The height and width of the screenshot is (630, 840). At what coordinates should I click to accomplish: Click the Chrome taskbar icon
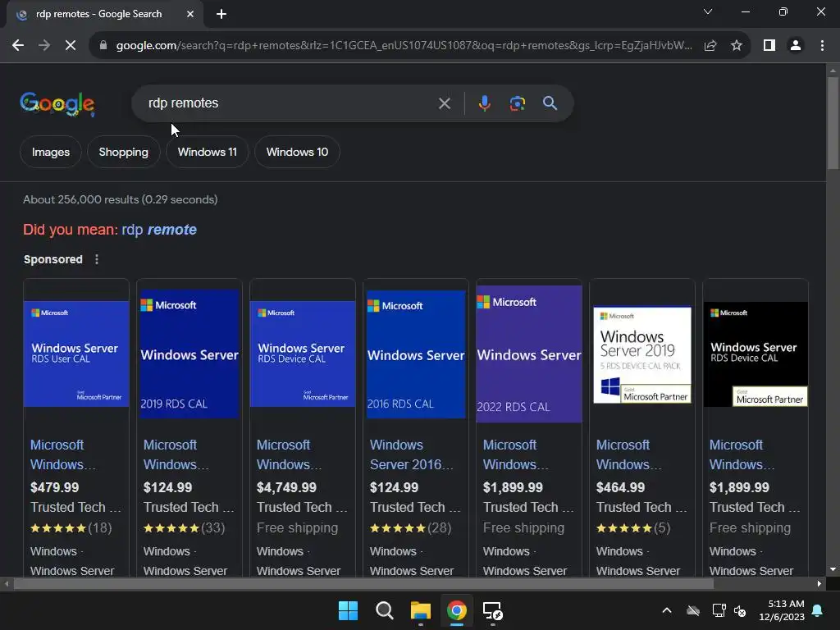[x=456, y=610]
